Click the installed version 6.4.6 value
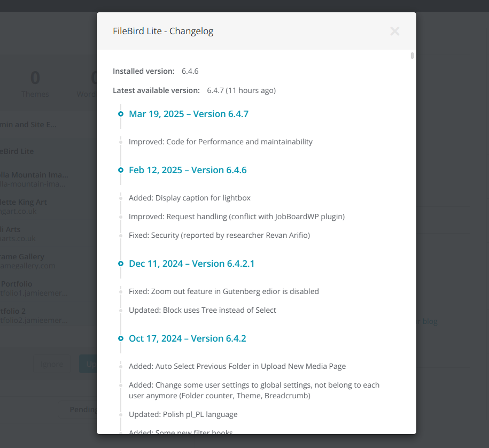 pos(190,72)
